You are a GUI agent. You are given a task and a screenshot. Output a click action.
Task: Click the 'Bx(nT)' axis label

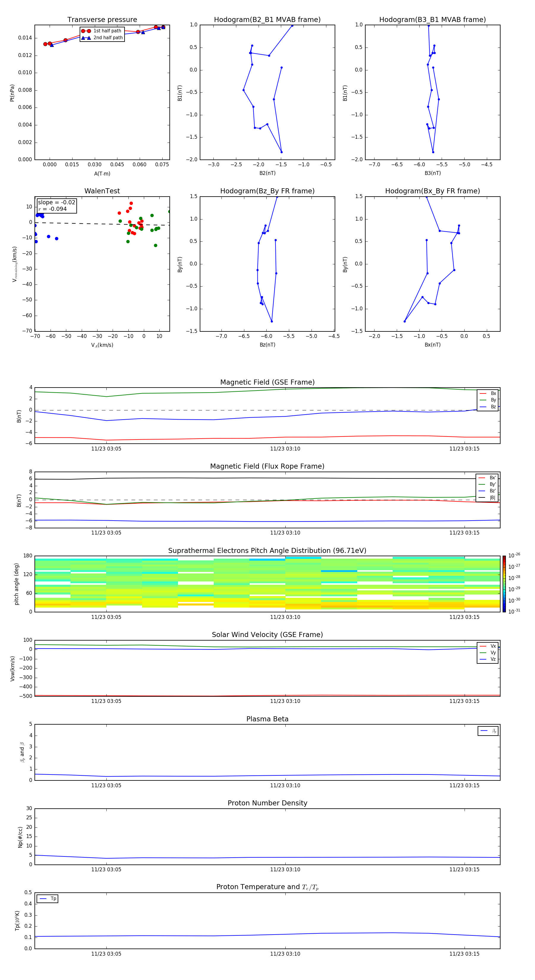432,345
